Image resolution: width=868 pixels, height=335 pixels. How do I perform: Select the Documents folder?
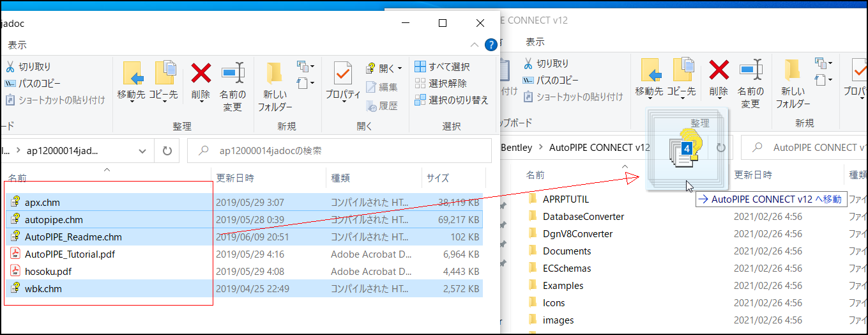click(567, 251)
